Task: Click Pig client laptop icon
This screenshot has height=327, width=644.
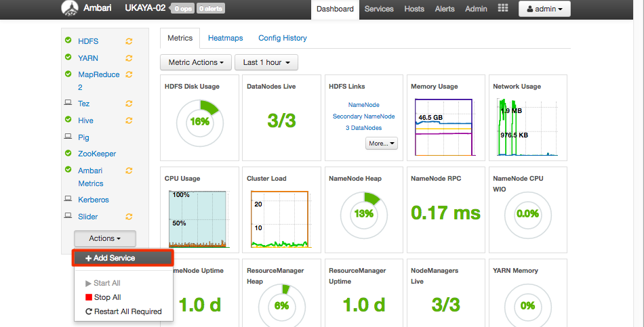Action: click(x=68, y=136)
